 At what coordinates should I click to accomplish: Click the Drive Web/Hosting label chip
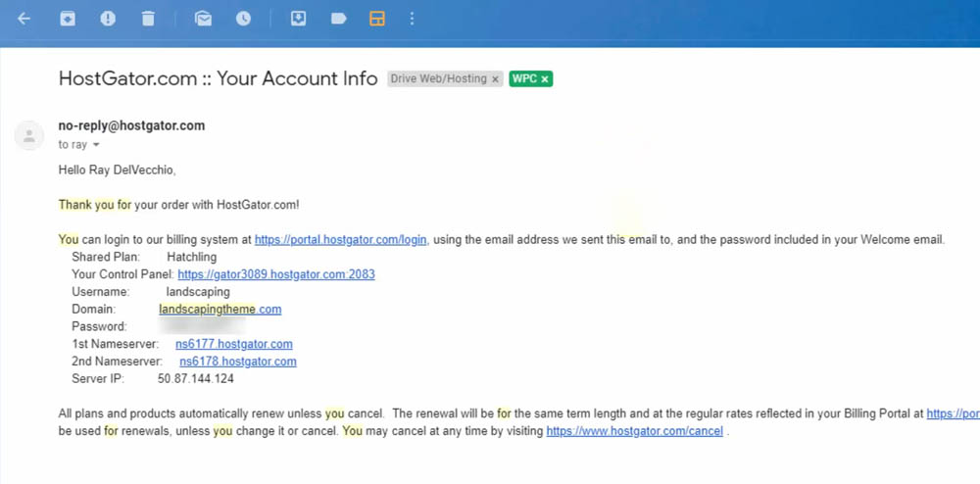[x=439, y=78]
